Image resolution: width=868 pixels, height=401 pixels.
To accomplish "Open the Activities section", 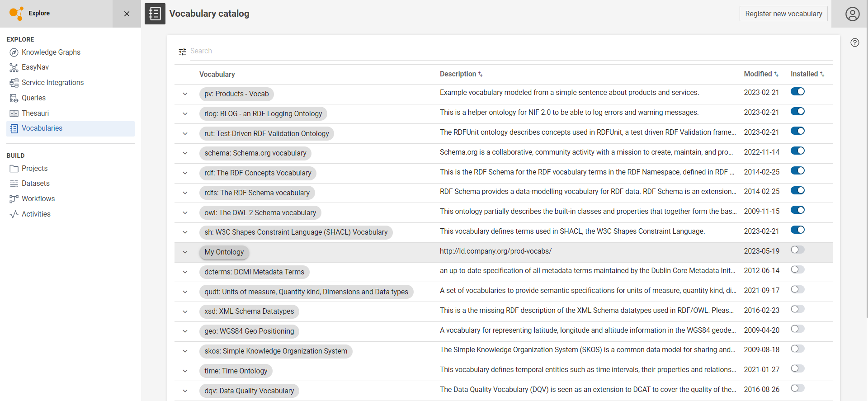I will point(36,214).
